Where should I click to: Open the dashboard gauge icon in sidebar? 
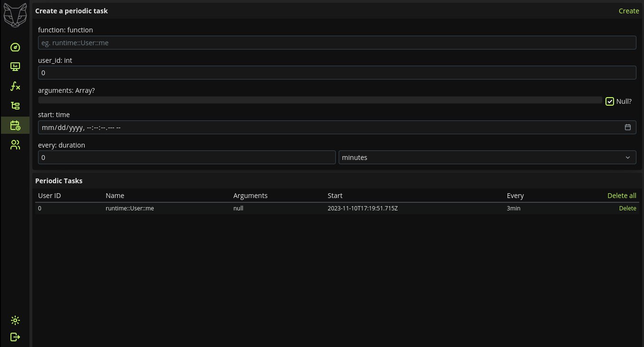pos(15,47)
